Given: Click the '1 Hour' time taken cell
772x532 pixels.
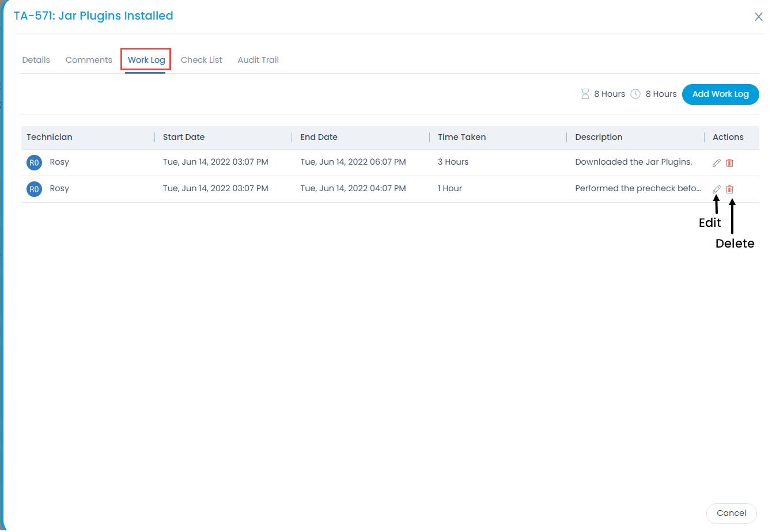Looking at the screenshot, I should (x=450, y=188).
